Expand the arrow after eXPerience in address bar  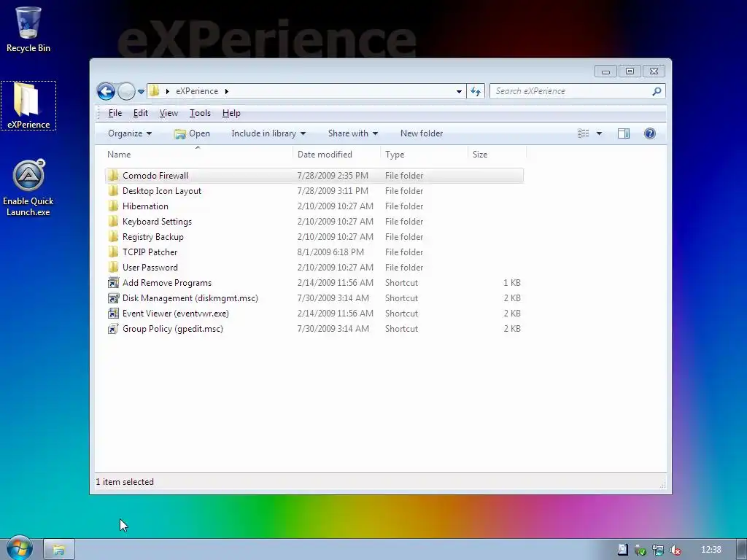pos(227,91)
